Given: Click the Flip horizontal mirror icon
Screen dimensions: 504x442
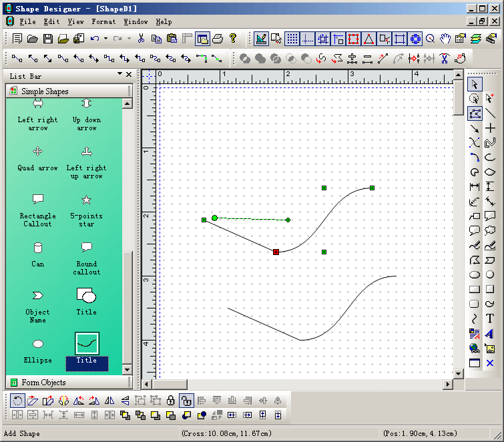Looking at the screenshot, I should 109,401.
